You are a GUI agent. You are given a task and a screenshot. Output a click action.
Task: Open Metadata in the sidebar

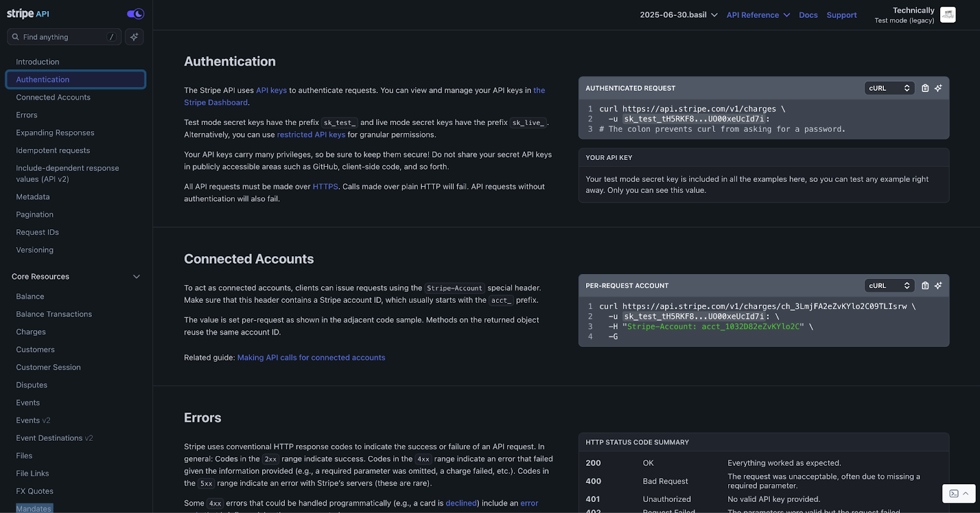click(33, 197)
